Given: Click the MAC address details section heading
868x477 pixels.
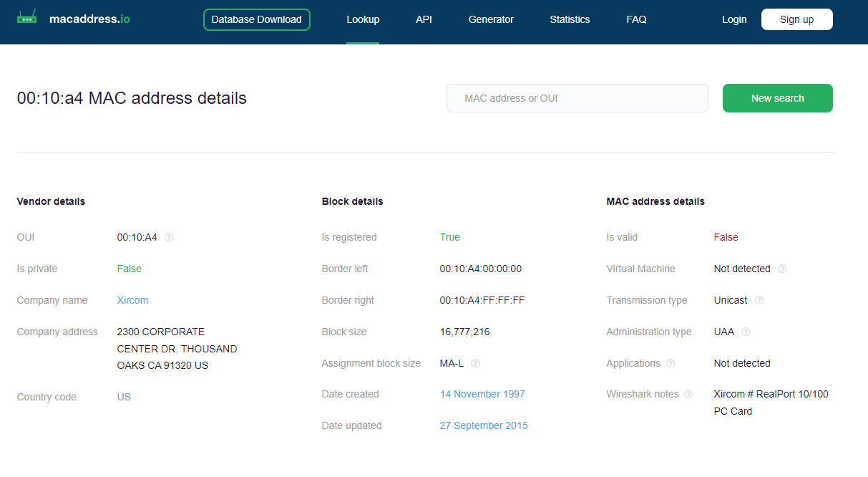Looking at the screenshot, I should [655, 201].
